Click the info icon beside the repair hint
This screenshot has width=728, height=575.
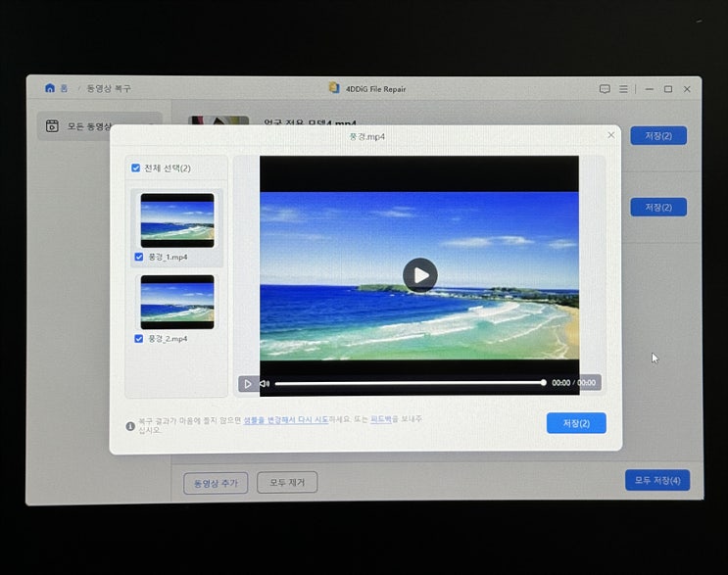130,426
